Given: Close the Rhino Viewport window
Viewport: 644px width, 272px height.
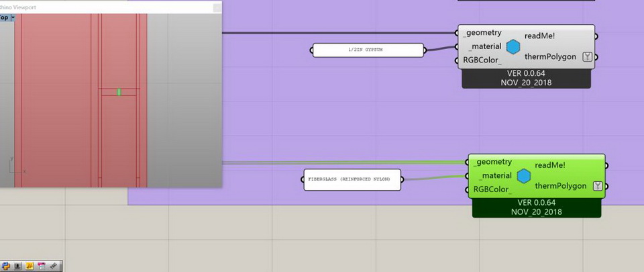Looking at the screenshot, I should pos(217,7).
